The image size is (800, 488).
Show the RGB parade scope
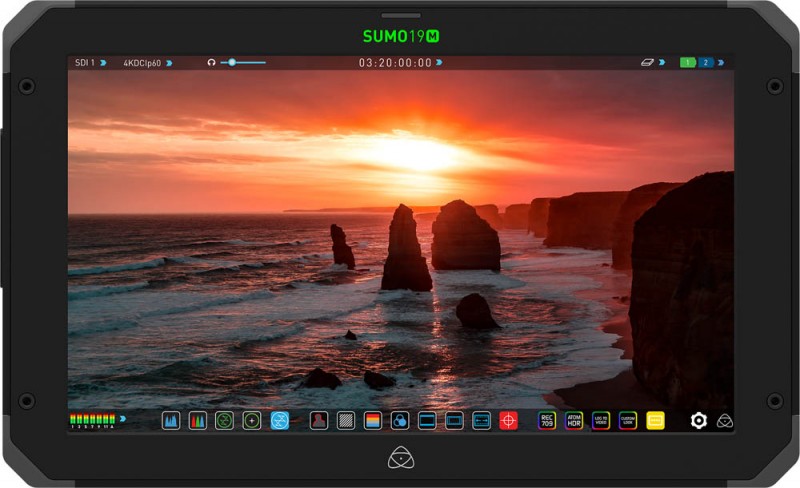[x=198, y=421]
